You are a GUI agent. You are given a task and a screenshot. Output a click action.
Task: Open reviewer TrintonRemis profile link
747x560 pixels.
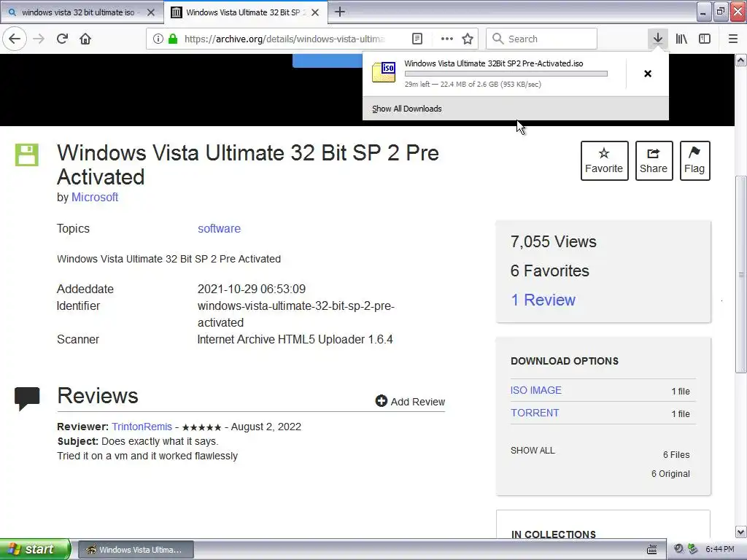pyautogui.click(x=142, y=427)
